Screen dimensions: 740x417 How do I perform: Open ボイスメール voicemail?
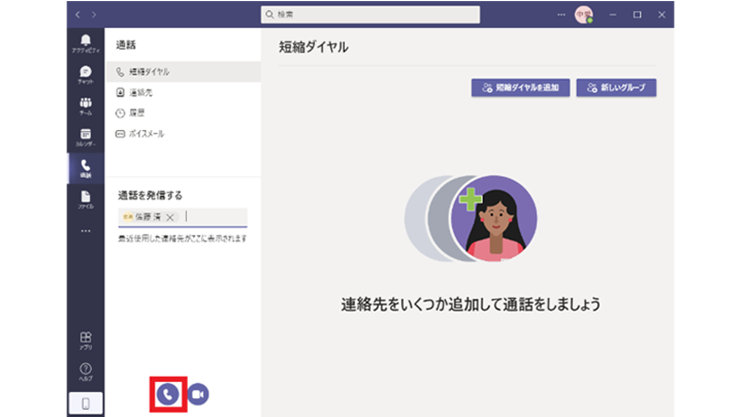tap(184, 133)
